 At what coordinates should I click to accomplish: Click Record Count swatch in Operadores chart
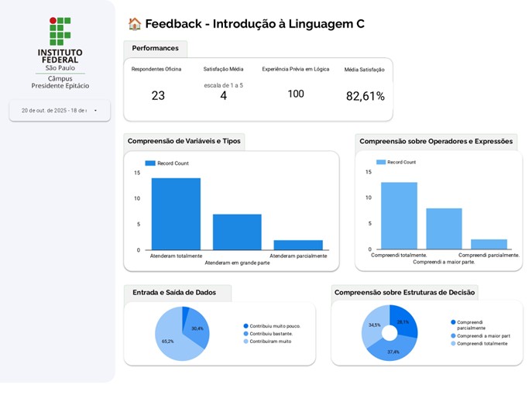coord(380,163)
